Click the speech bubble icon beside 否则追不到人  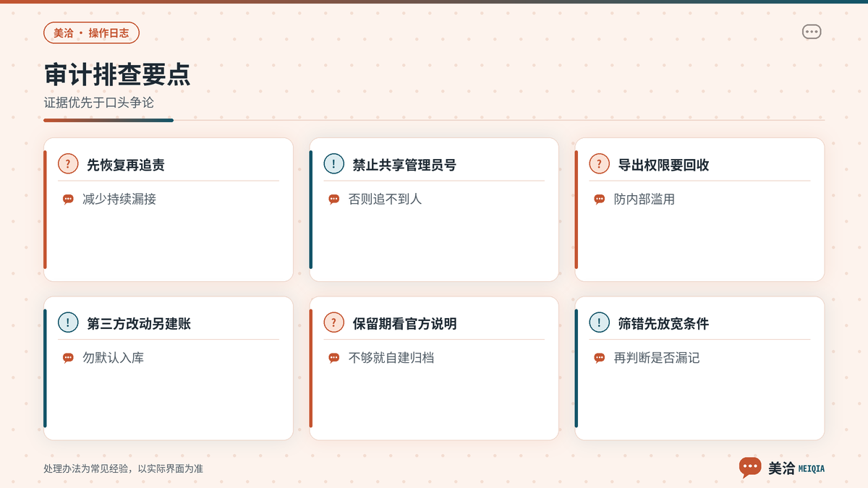click(333, 200)
